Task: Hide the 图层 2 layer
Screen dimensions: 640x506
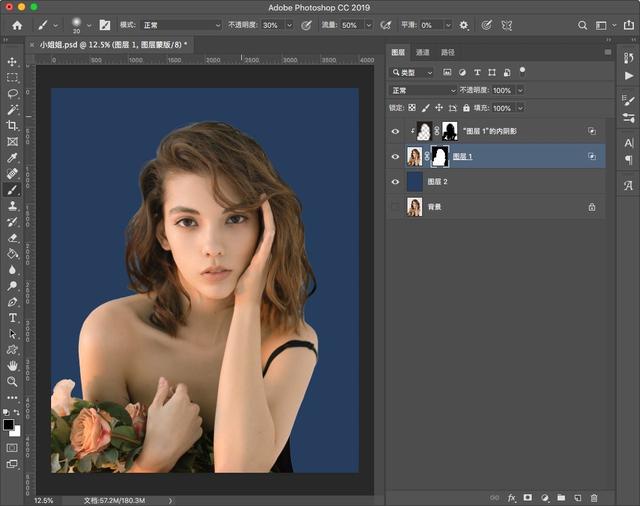Action: [x=395, y=182]
